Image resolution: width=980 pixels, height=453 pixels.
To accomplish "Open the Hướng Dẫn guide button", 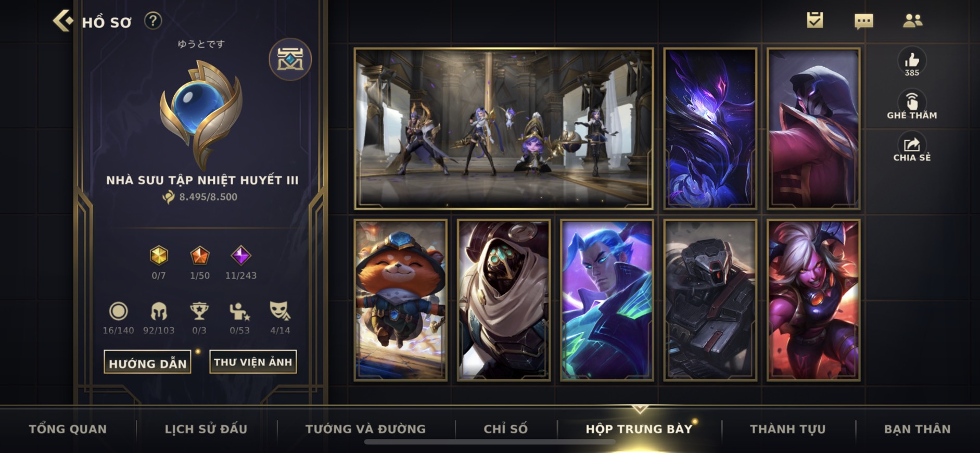I will click(x=148, y=362).
